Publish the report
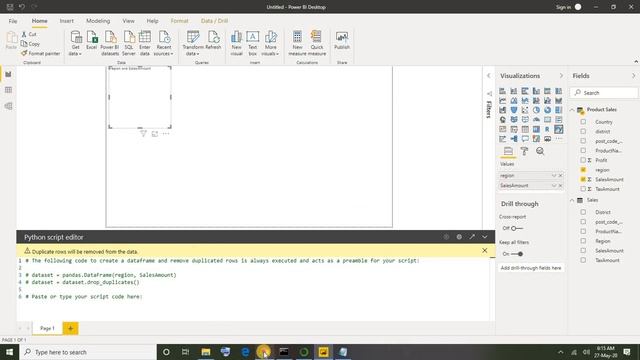This screenshot has width=640, height=360. (342, 41)
